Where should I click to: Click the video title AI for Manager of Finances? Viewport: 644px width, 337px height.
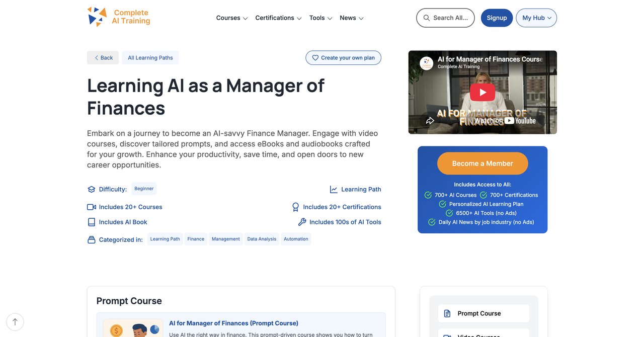pyautogui.click(x=490, y=59)
